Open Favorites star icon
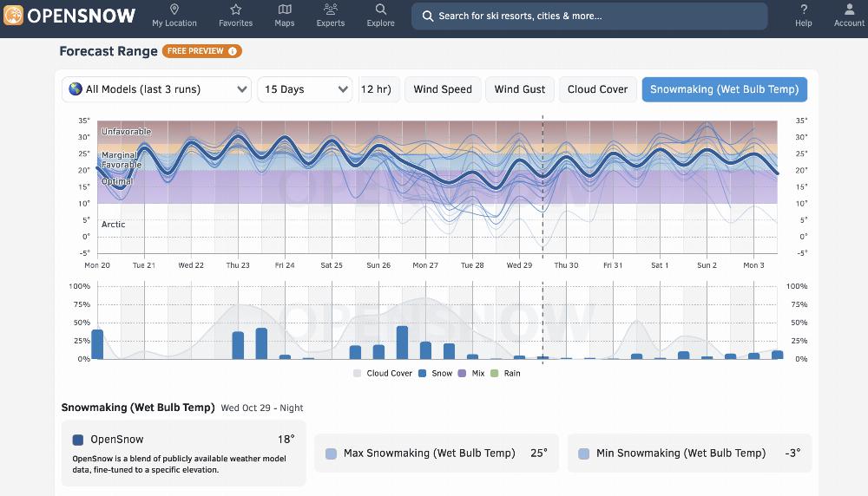The width and height of the screenshot is (868, 496). pos(235,10)
